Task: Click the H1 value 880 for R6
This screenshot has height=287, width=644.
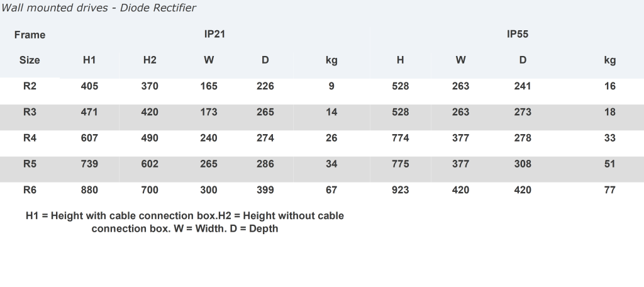Action: (x=89, y=190)
